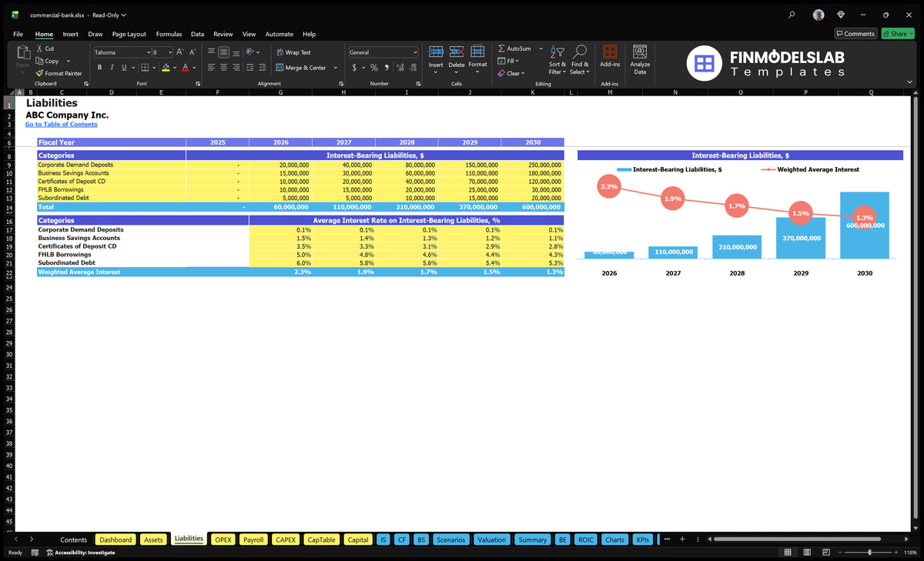This screenshot has height=561, width=924.
Task: Adjust the zoom slider in status bar
Action: point(870,553)
